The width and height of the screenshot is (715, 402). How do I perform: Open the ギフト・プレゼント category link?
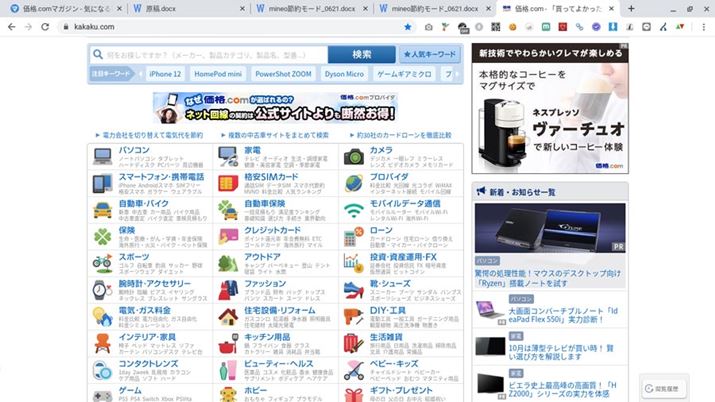click(x=401, y=391)
